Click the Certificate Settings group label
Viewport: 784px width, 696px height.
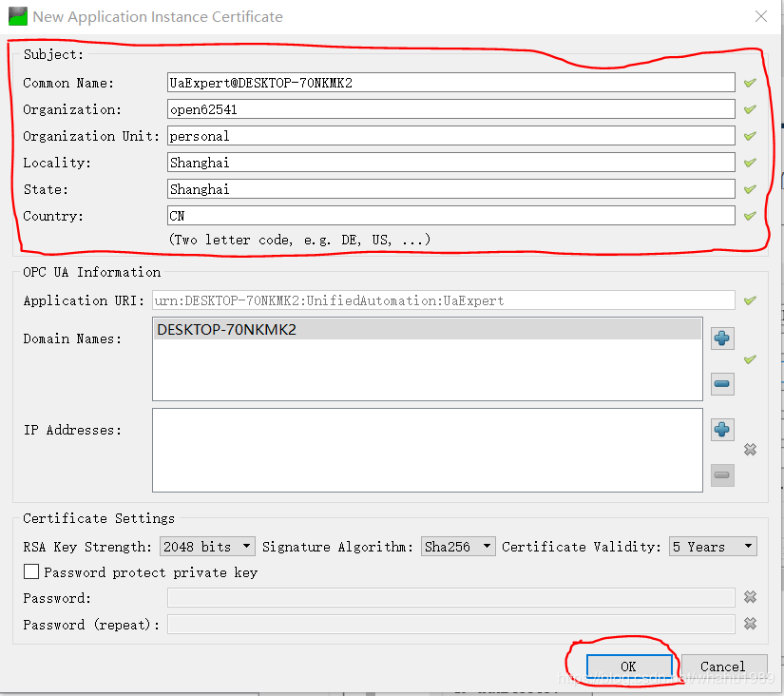point(99,518)
